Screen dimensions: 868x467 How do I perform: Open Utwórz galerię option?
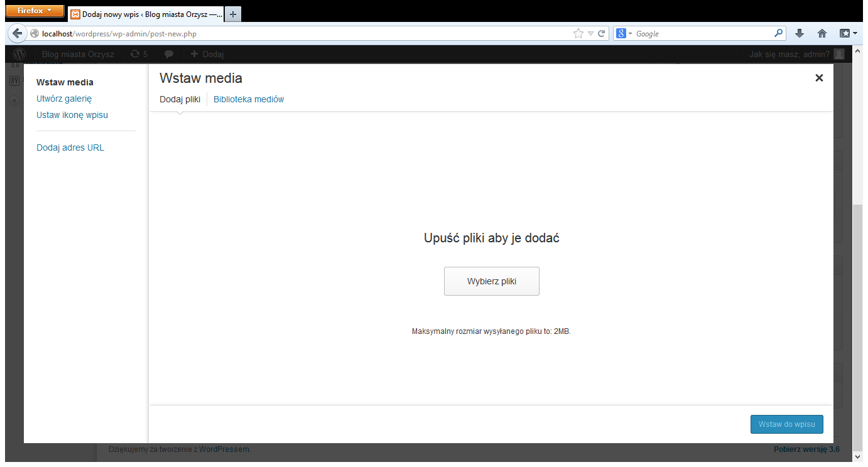coord(64,99)
